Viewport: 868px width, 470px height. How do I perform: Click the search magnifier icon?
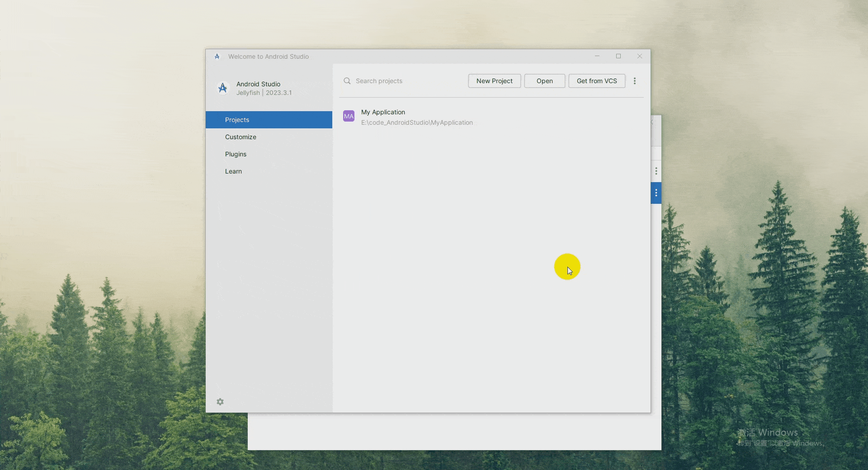(x=347, y=81)
